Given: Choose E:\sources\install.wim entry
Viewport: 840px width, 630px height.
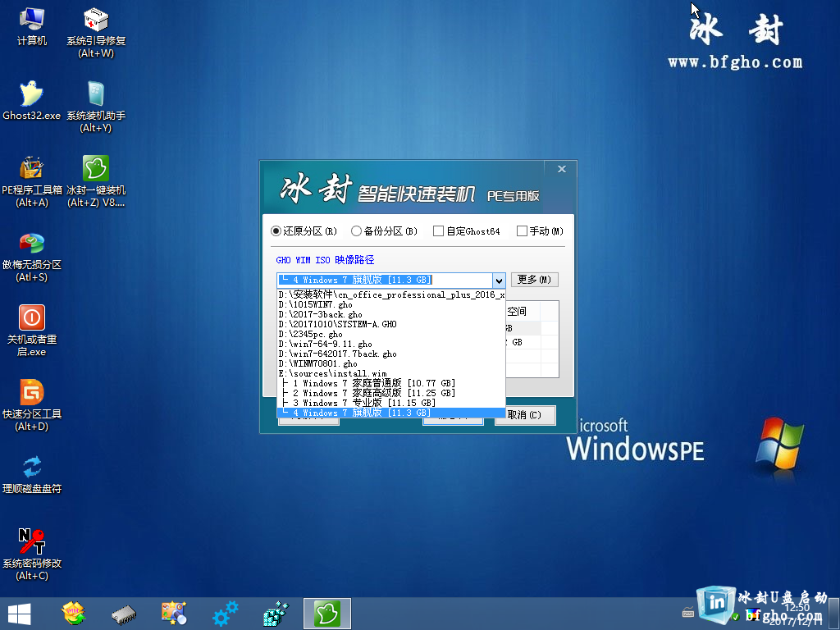Looking at the screenshot, I should 391,373.
